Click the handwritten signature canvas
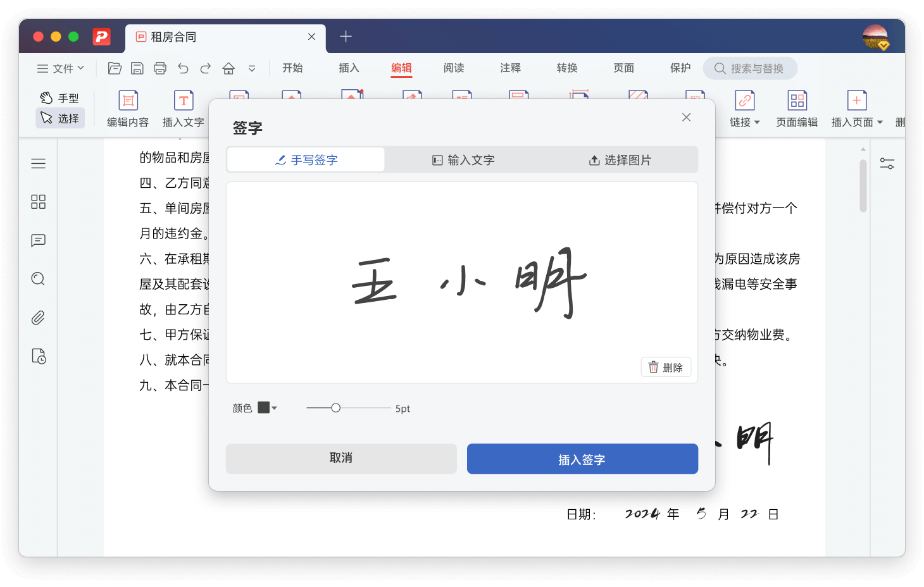 [462, 283]
